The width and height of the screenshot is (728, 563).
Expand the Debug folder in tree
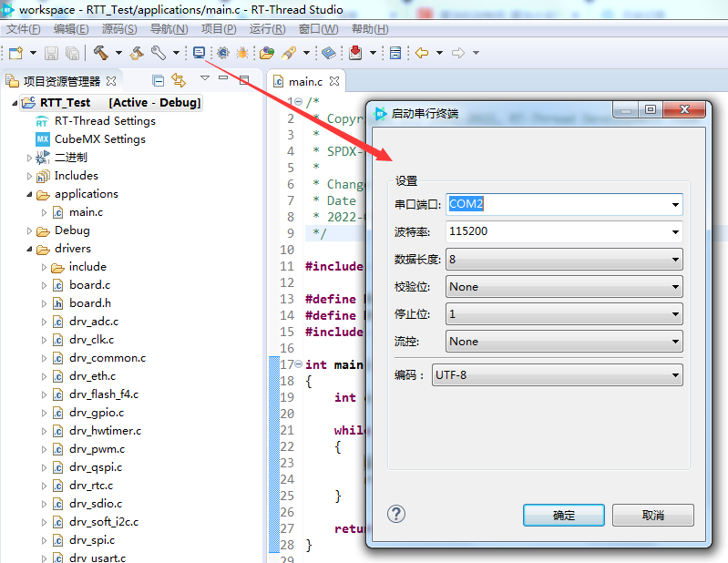tap(30, 230)
